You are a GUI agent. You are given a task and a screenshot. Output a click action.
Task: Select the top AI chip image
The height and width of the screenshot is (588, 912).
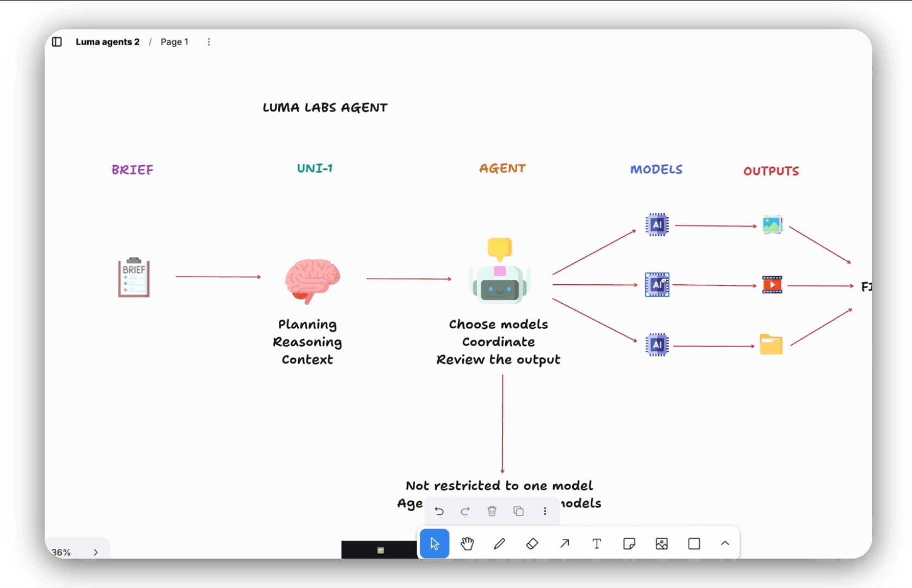657,224
